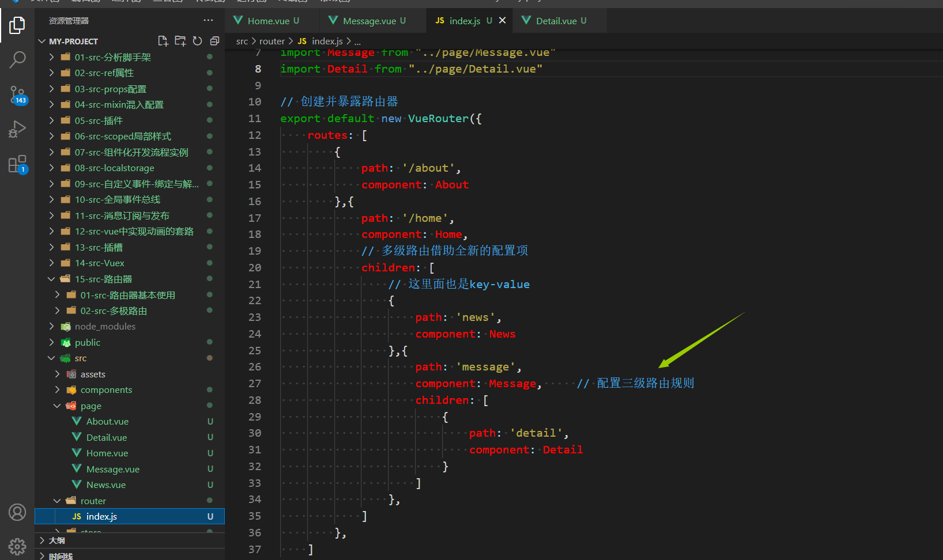This screenshot has width=943, height=560.
Task: Place cursor on 'detail' path string
Action: click(x=536, y=433)
